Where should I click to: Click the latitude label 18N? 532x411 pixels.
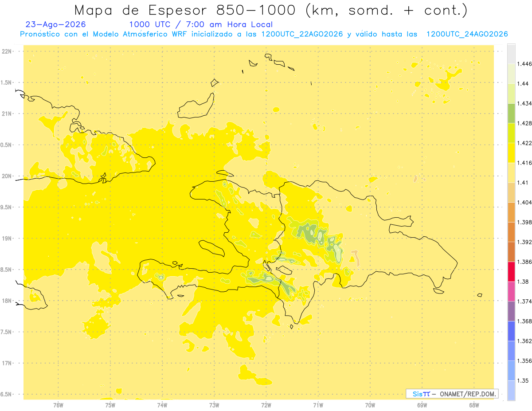point(7,301)
